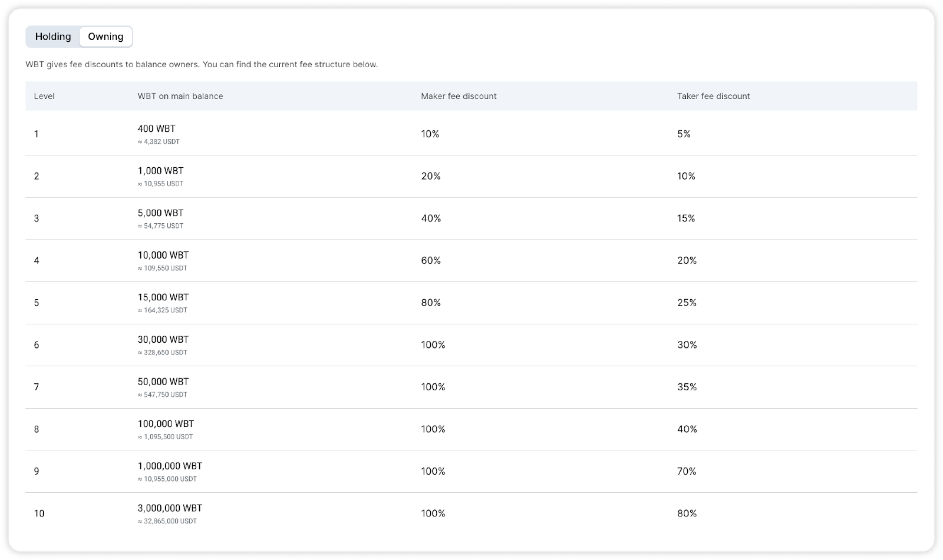This screenshot has width=943, height=560.
Task: Click the Level column header
Action: click(x=44, y=96)
